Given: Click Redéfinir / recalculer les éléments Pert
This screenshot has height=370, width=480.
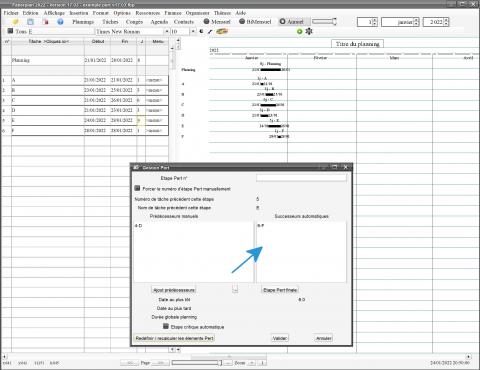Looking at the screenshot, I should pos(174,338).
